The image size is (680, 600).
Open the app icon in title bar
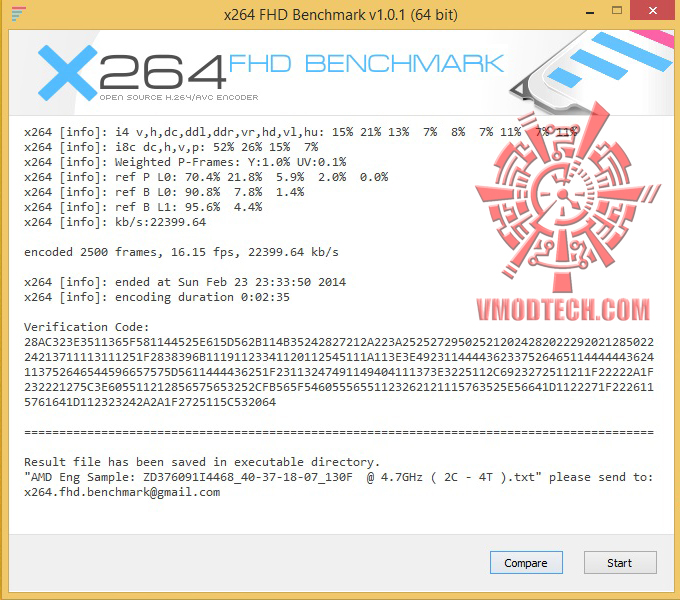(x=18, y=14)
